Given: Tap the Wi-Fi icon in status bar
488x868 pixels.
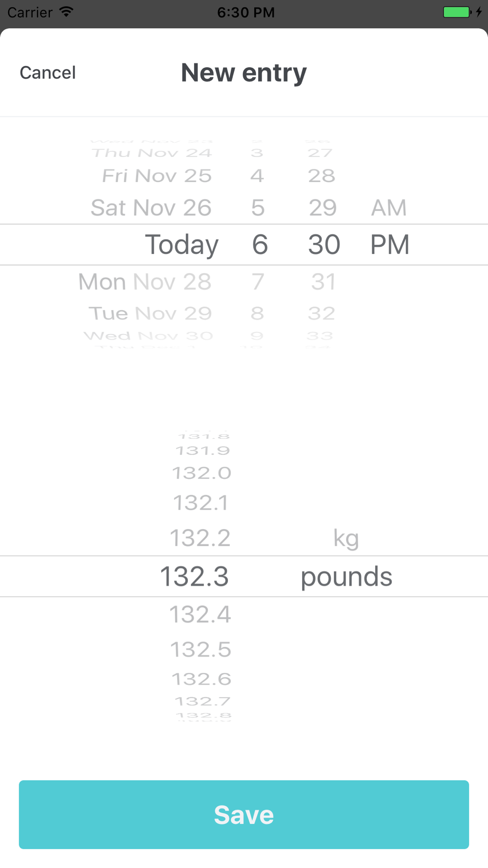Looking at the screenshot, I should [66, 12].
